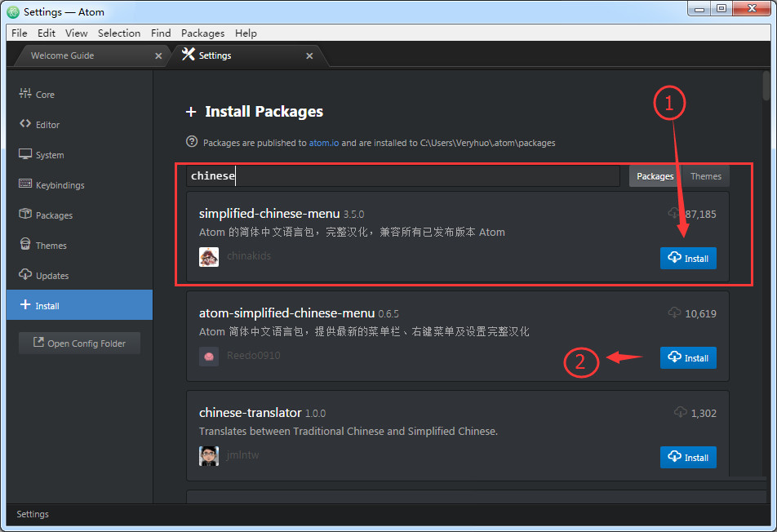Click the help question mark icon
This screenshot has height=532, width=777.
pyautogui.click(x=192, y=142)
